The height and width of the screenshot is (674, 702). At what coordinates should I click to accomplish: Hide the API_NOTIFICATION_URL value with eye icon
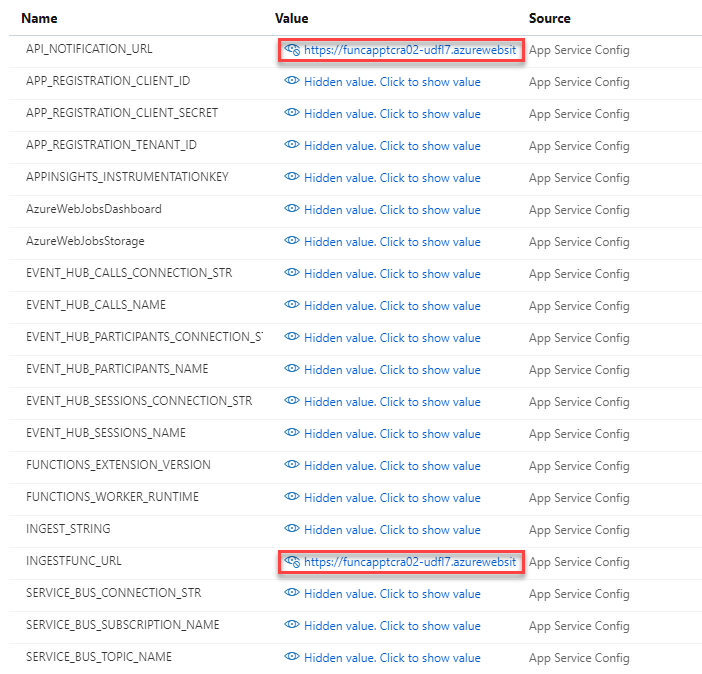coord(292,49)
